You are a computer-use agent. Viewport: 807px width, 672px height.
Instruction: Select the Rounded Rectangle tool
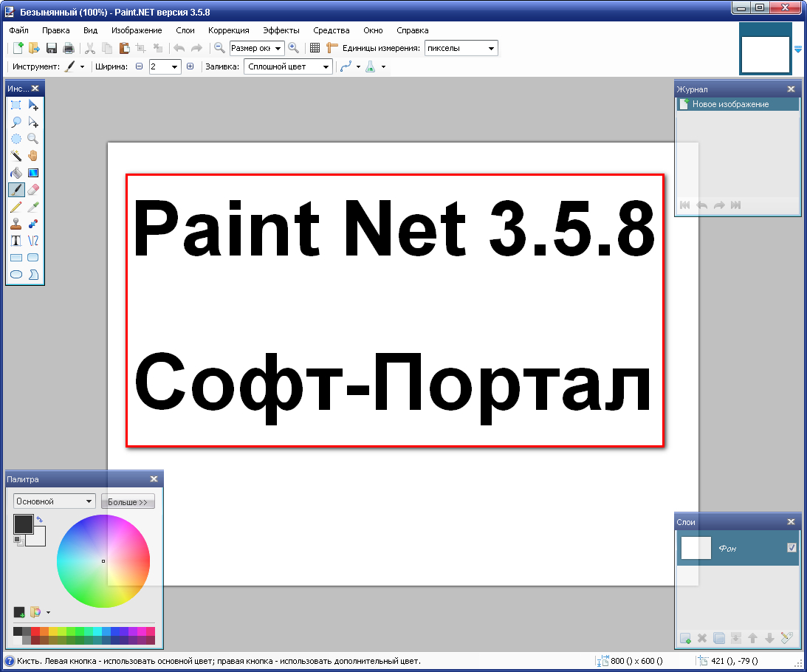[33, 258]
